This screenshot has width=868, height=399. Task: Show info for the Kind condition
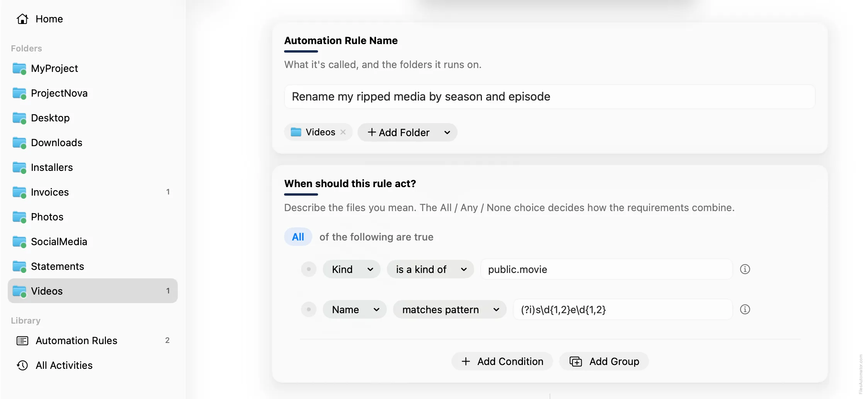[745, 269]
